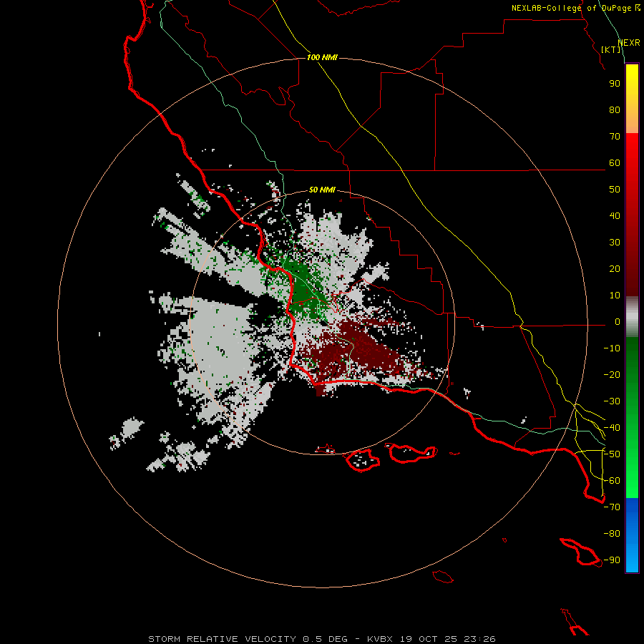Click the "KVBX" radar site identifier
The image size is (644, 644).
pyautogui.click(x=380, y=639)
